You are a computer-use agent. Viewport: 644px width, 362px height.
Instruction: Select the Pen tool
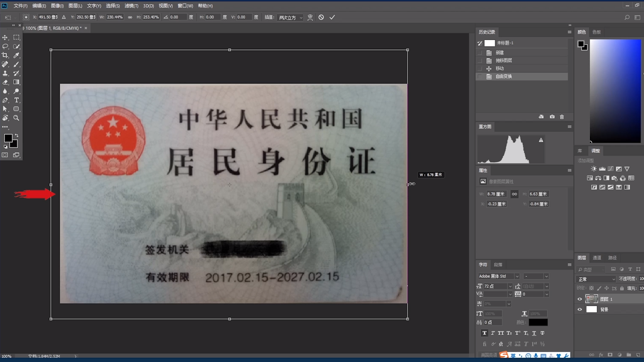click(x=5, y=100)
